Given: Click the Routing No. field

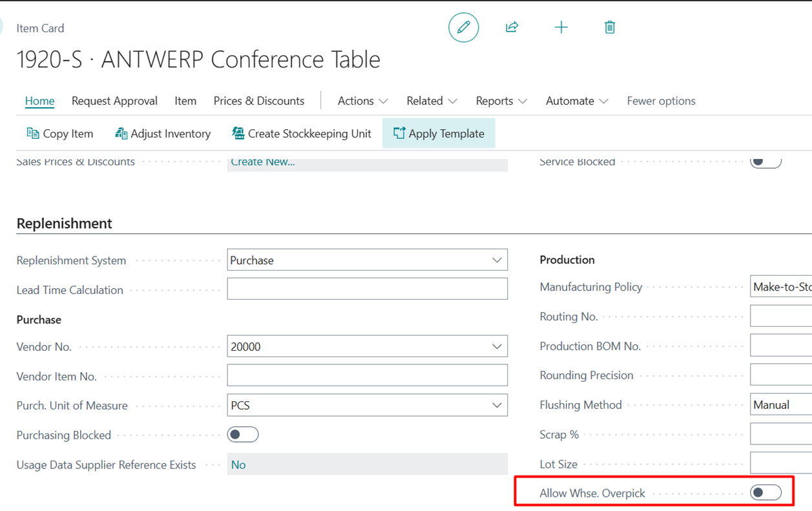Looking at the screenshot, I should click(x=781, y=316).
